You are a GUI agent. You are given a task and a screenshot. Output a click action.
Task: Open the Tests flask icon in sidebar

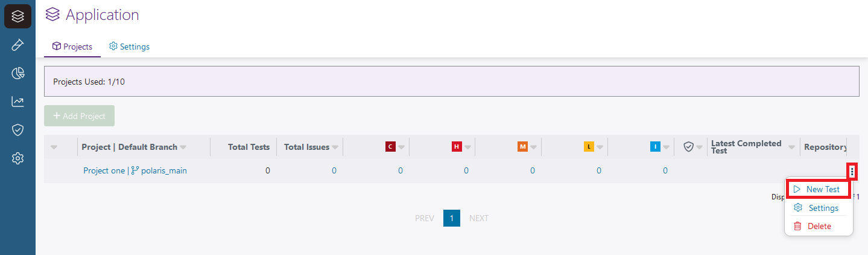pyautogui.click(x=17, y=45)
